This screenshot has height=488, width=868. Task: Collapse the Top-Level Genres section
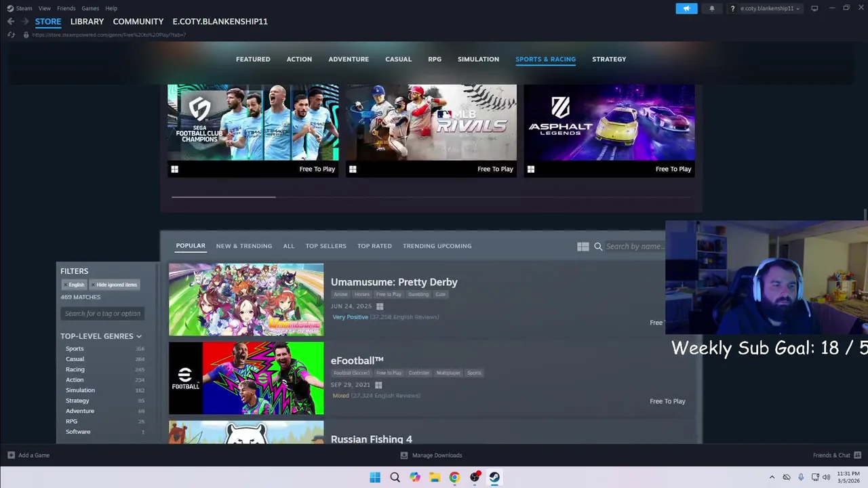101,336
